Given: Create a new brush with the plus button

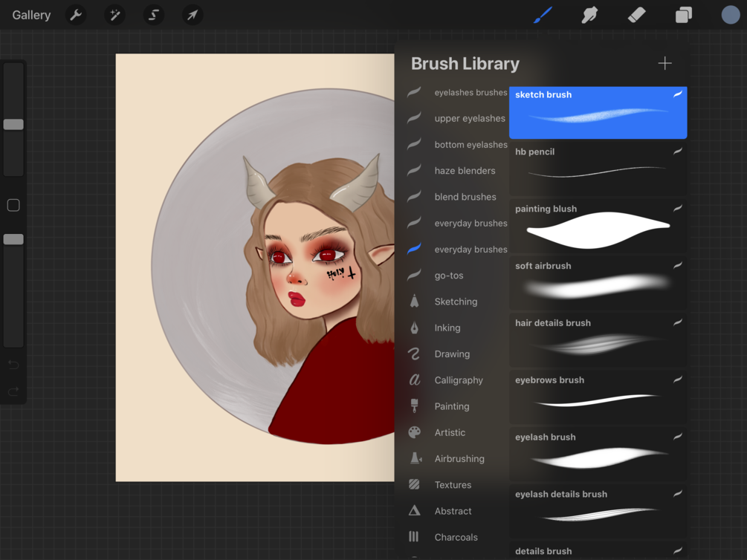Looking at the screenshot, I should pos(664,63).
